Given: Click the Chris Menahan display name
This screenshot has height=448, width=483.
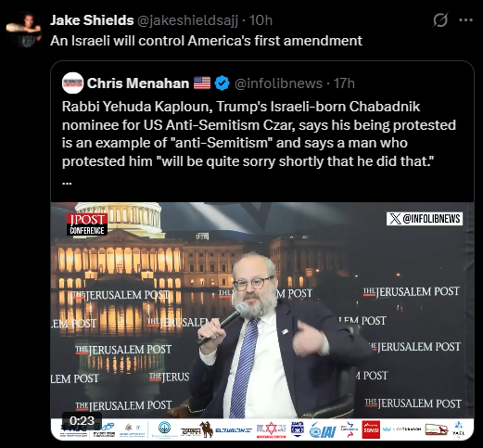Looking at the screenshot, I should (x=138, y=83).
